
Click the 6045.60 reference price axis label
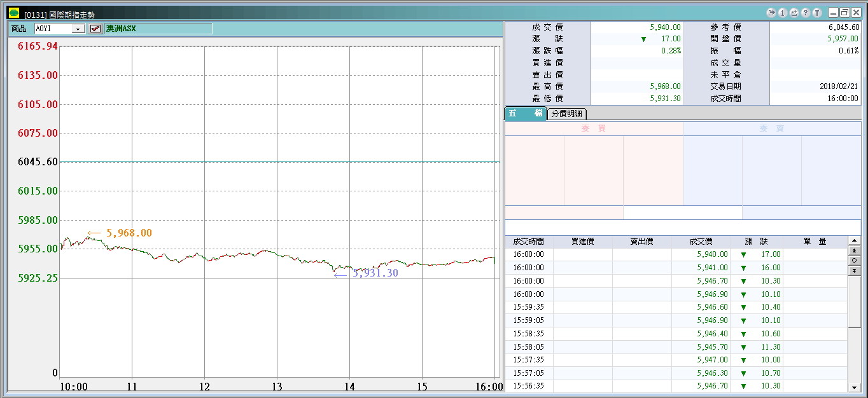[38, 162]
